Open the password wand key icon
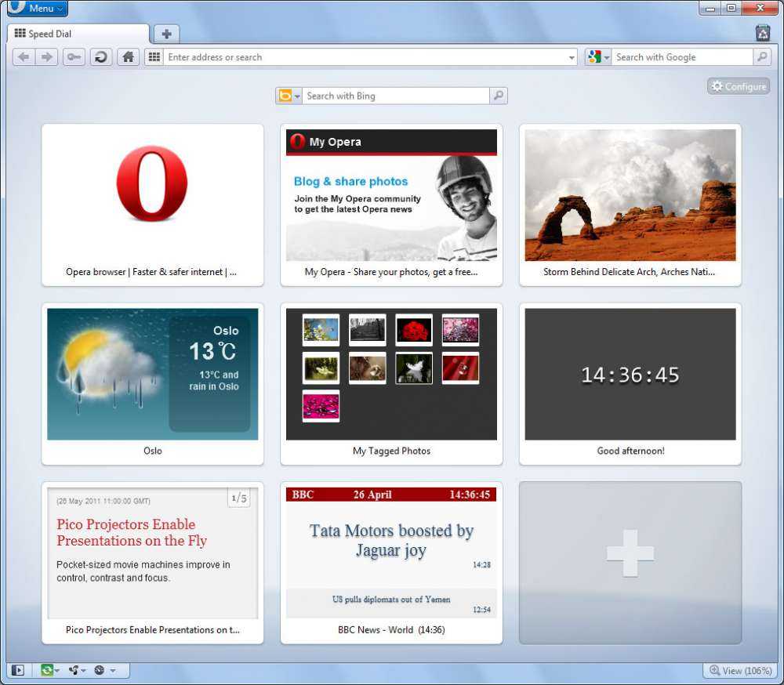The height and width of the screenshot is (685, 784). (74, 57)
